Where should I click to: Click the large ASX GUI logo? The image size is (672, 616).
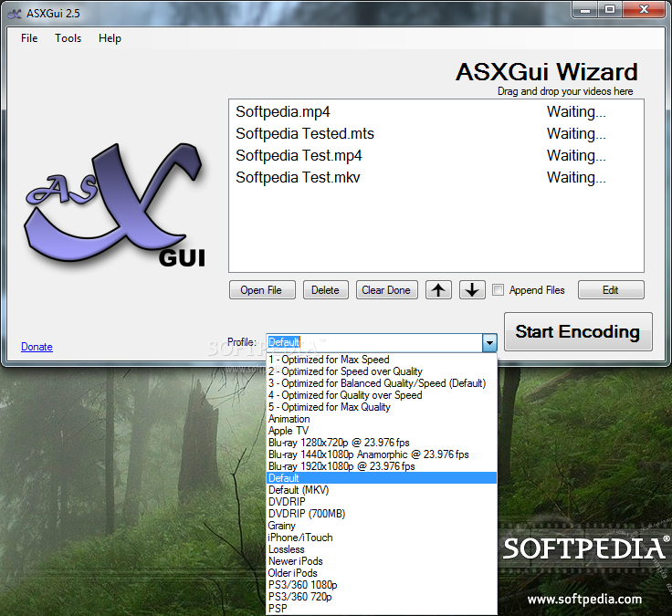coord(115,204)
